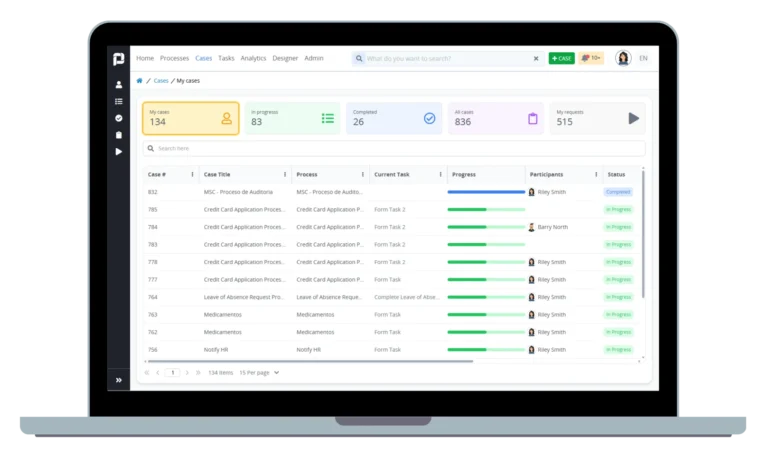
Task: Clear the top search with X
Action: coord(536,58)
